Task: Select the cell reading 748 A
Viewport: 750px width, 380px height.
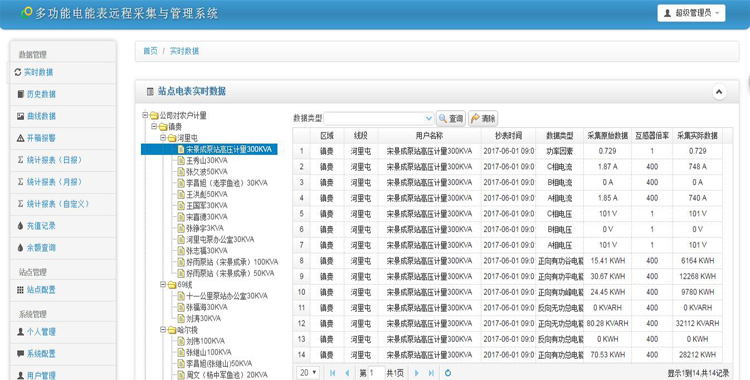Action: pyautogui.click(x=697, y=167)
